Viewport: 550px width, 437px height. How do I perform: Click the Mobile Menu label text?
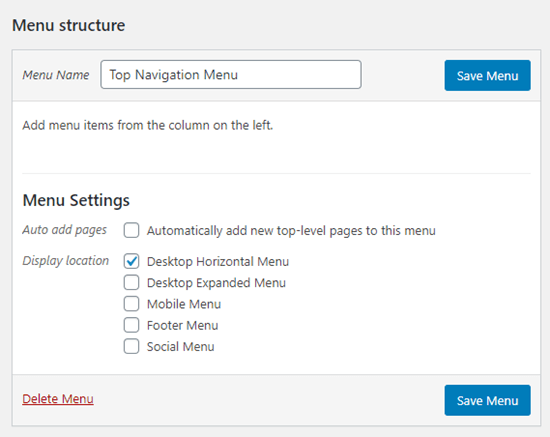(184, 304)
